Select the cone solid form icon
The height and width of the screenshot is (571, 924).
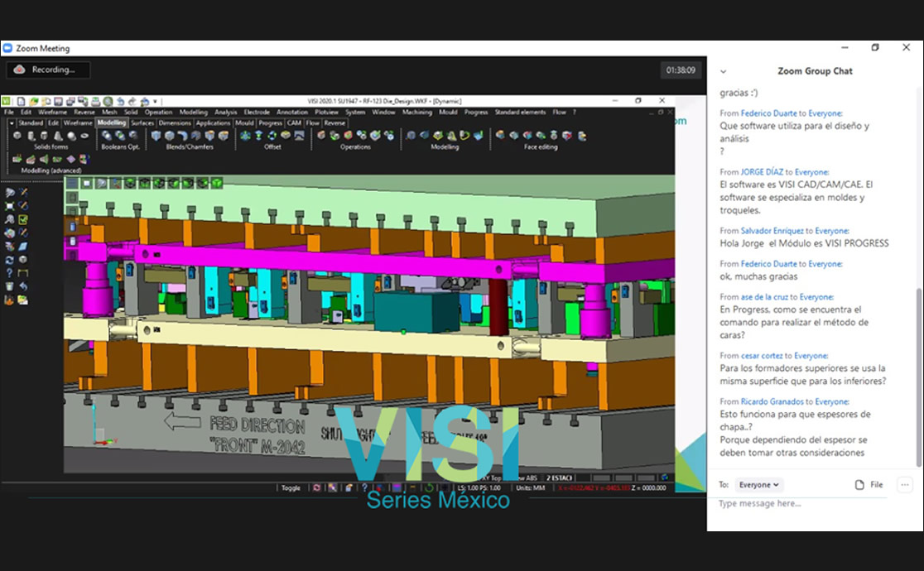coord(58,136)
